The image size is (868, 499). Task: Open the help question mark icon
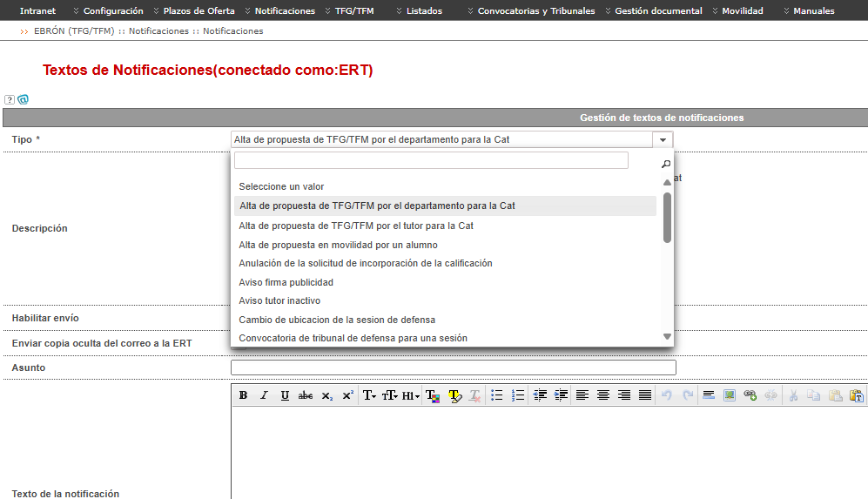pyautogui.click(x=10, y=99)
